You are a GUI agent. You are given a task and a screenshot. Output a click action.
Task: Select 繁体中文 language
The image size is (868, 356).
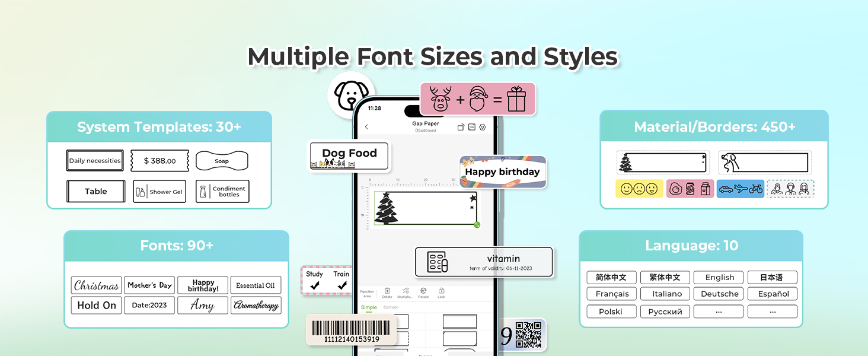click(665, 277)
